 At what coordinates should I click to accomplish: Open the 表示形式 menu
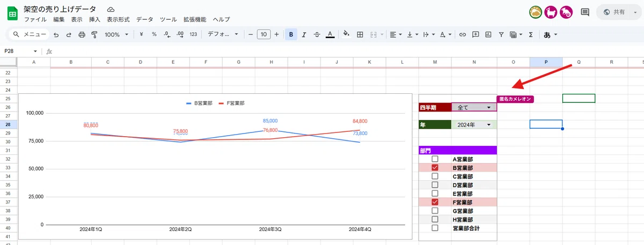(x=118, y=19)
